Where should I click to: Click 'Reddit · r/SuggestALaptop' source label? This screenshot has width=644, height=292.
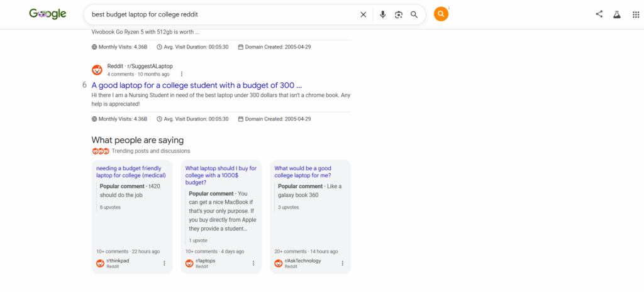140,66
